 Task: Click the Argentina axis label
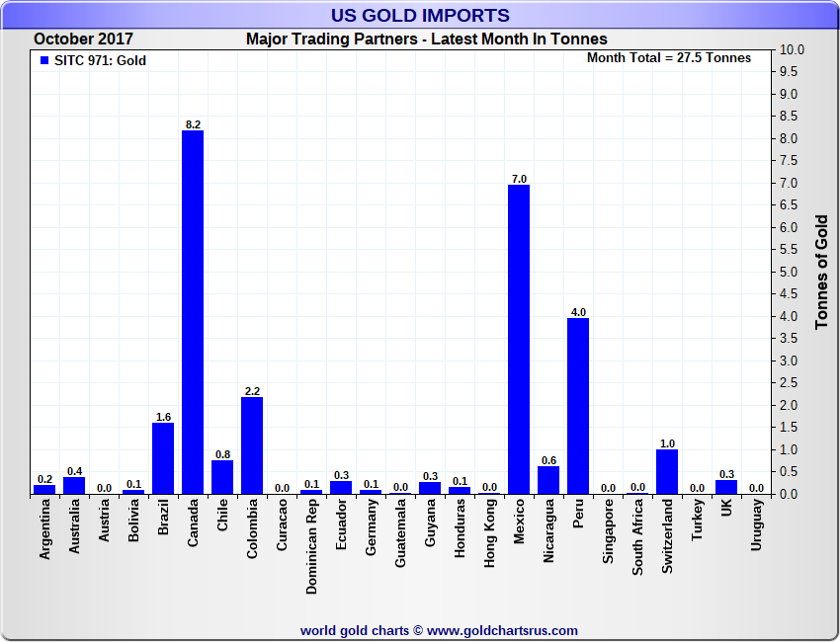click(44, 529)
